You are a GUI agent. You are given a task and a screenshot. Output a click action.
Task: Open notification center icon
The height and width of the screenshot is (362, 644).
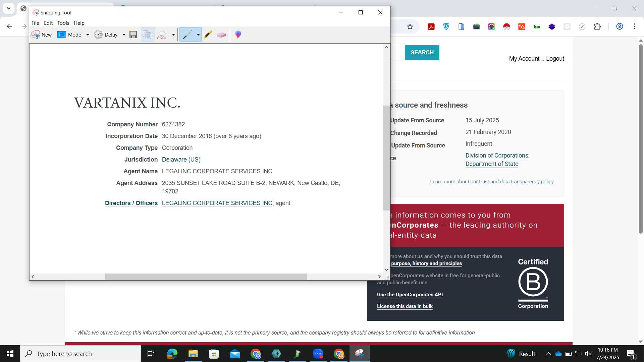pyautogui.click(x=631, y=354)
